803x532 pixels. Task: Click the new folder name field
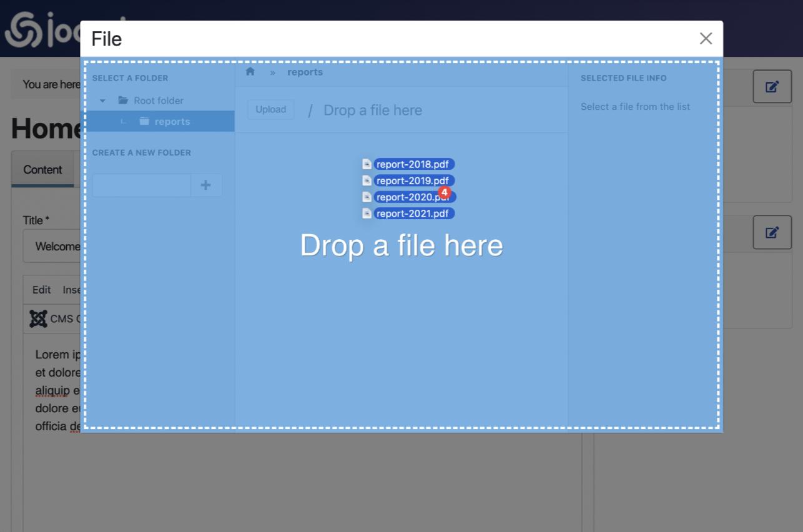141,185
